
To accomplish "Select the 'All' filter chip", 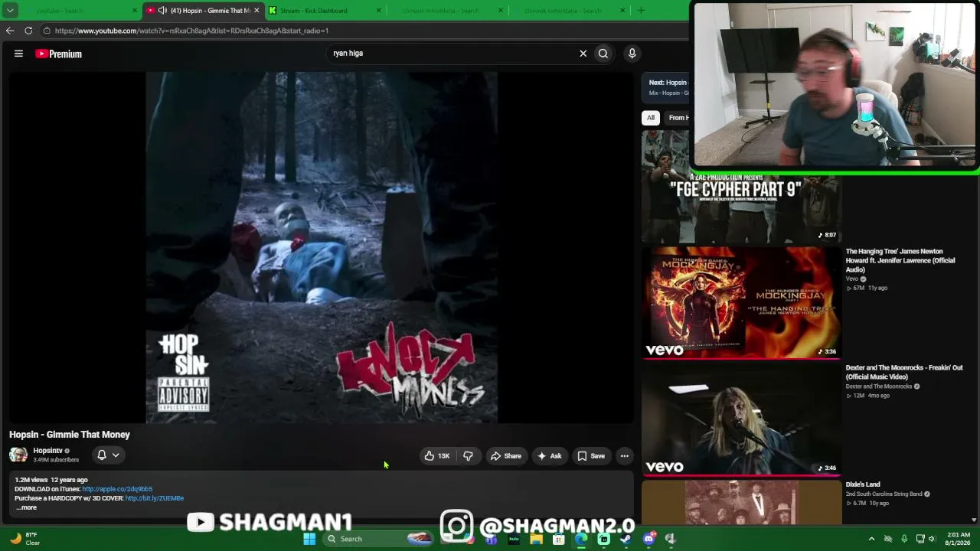I will pyautogui.click(x=651, y=118).
